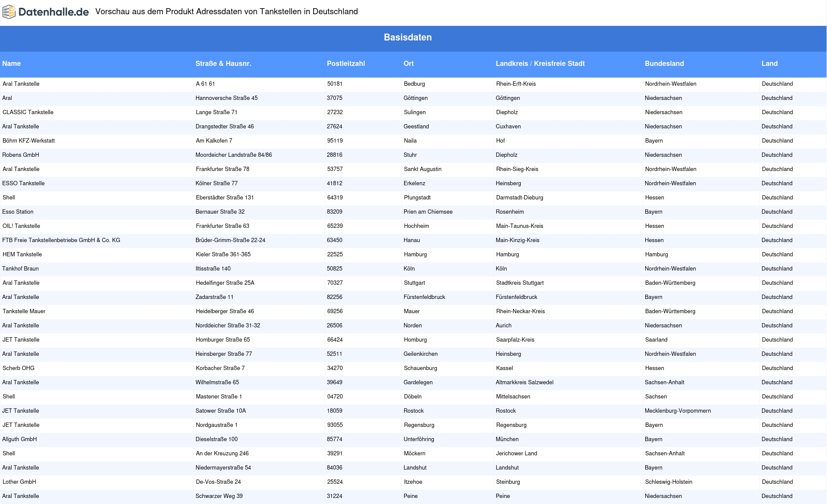
Task: Click postal code 95119
Action: click(x=335, y=141)
